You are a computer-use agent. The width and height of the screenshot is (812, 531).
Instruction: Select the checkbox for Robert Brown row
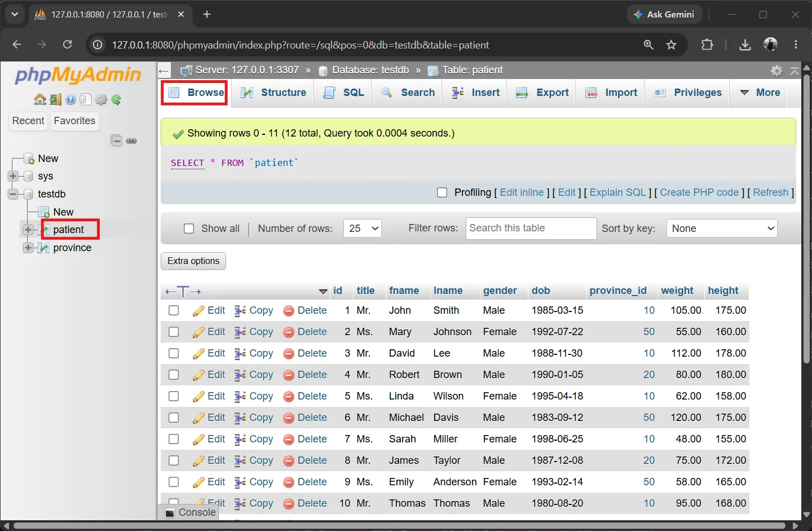coord(174,375)
